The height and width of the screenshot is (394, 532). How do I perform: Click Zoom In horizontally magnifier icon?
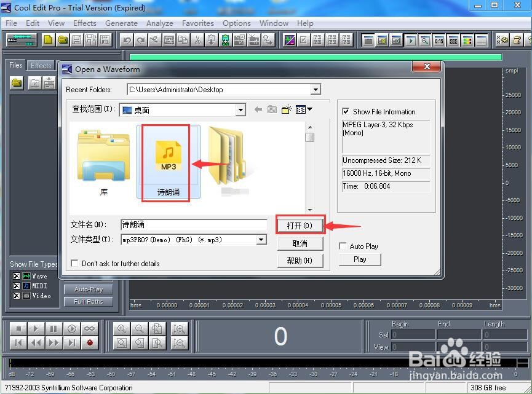coord(121,329)
